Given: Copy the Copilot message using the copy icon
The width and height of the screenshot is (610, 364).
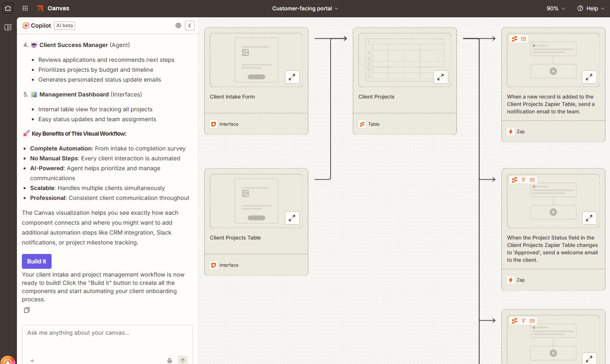Looking at the screenshot, I should pyautogui.click(x=26, y=310).
